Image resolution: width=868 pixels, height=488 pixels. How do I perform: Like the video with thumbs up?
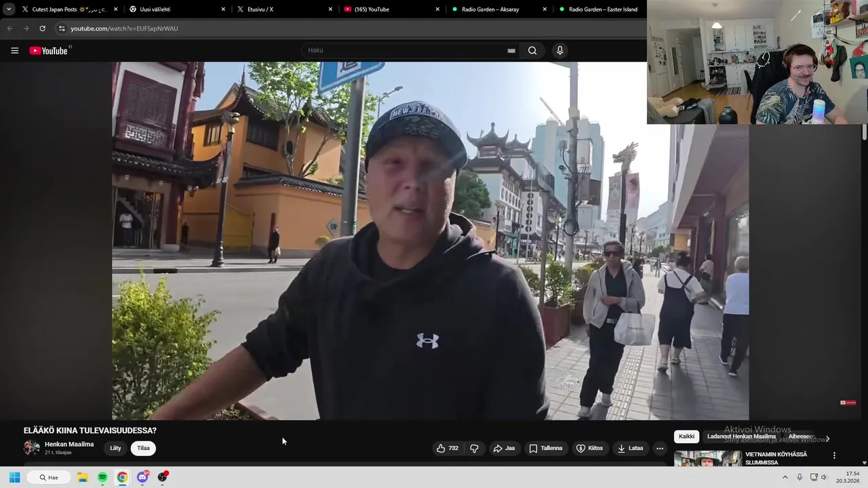pos(448,448)
